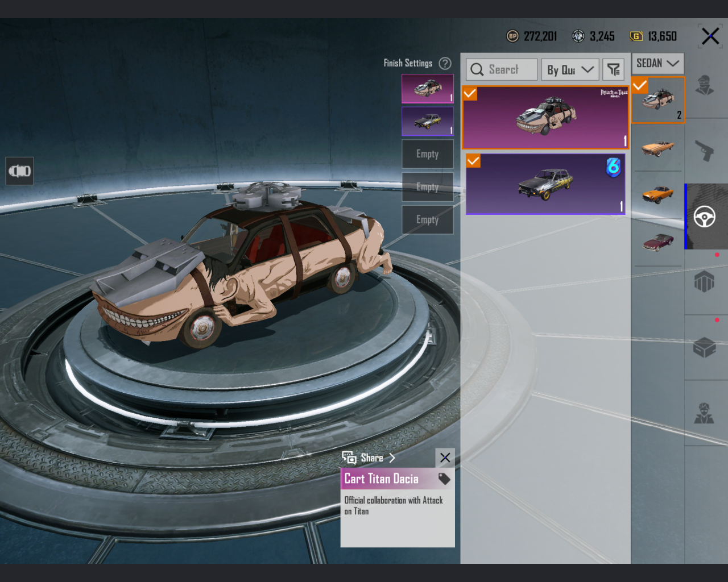Choose the first Empty finish slot
The width and height of the screenshot is (728, 582).
tap(428, 154)
